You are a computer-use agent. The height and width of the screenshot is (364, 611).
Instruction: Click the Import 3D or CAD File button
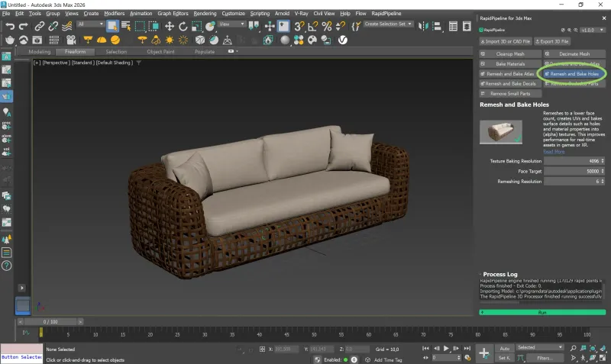tap(506, 41)
